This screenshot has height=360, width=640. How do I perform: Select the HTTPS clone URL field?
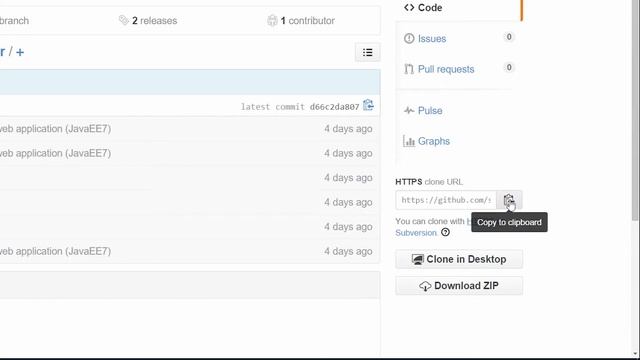coord(446,200)
